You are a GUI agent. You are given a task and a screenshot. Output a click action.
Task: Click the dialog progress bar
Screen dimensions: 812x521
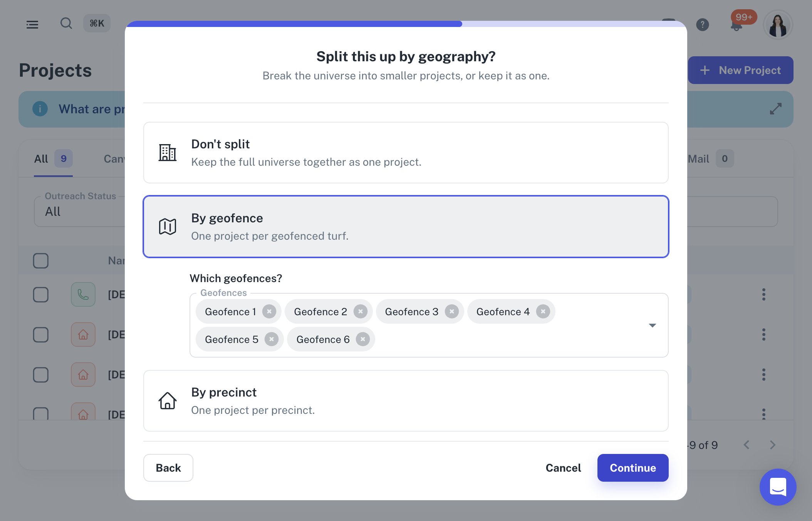coord(406,24)
